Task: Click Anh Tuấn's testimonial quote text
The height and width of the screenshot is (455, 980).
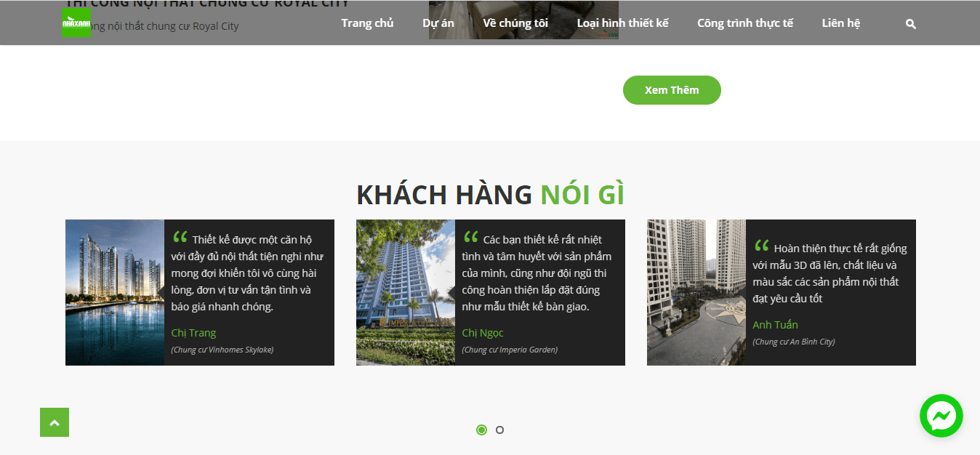Action: tap(830, 273)
